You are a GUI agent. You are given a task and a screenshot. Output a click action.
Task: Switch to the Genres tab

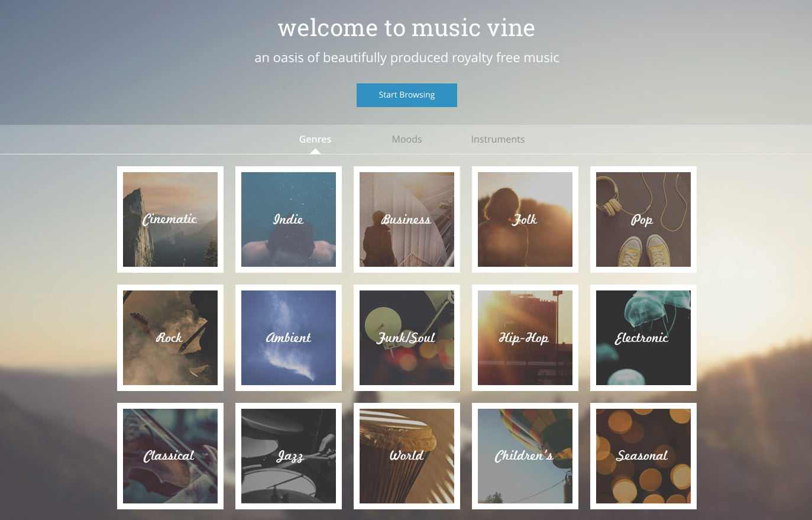tap(315, 140)
